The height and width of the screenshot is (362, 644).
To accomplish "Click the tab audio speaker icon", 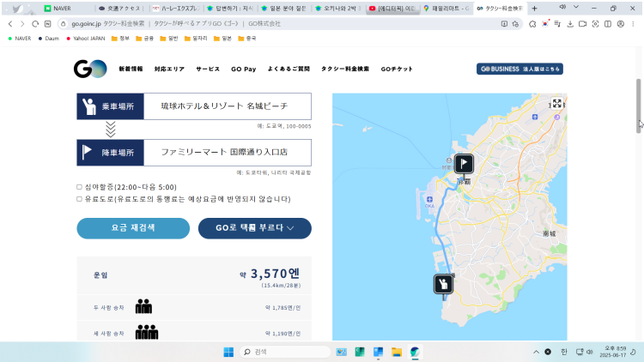I will coord(562,7).
